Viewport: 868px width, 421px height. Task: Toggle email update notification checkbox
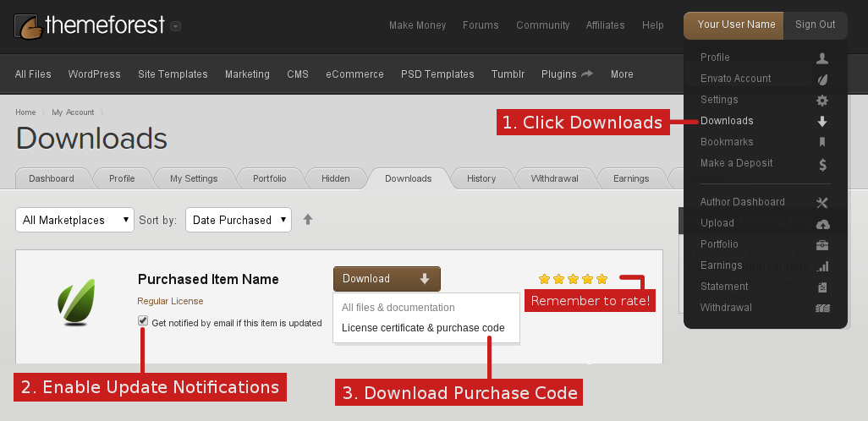pos(143,321)
